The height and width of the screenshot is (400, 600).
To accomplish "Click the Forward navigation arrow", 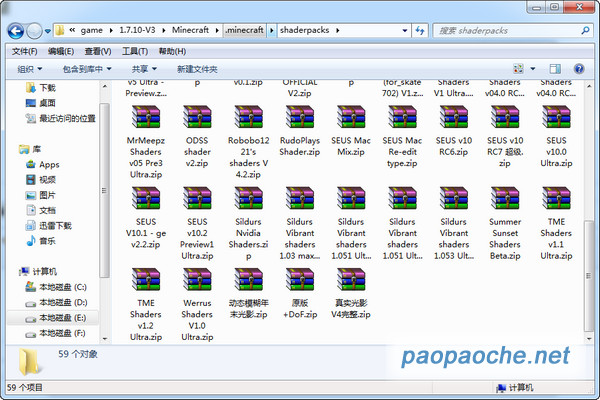I will click(x=34, y=31).
